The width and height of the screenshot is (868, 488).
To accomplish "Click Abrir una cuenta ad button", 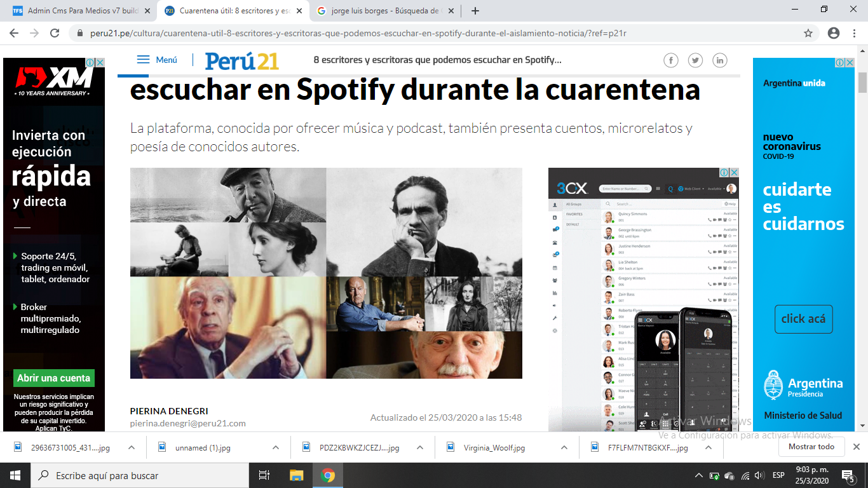I will coord(54,378).
